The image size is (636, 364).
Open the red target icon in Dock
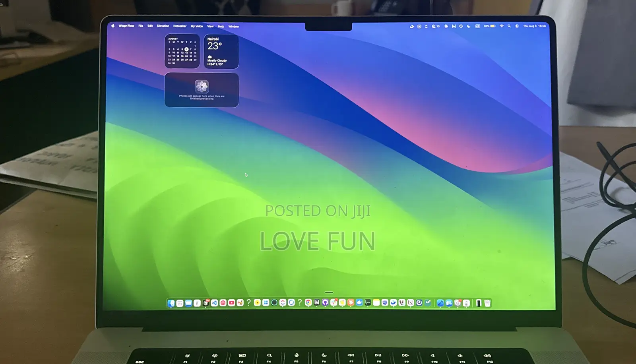point(223,303)
